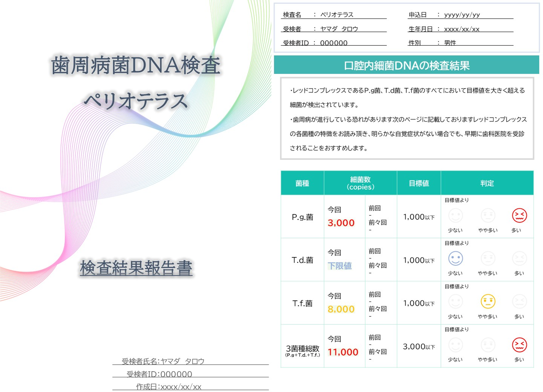
Task: Click the 菌種 column header
Action: pos(302,183)
